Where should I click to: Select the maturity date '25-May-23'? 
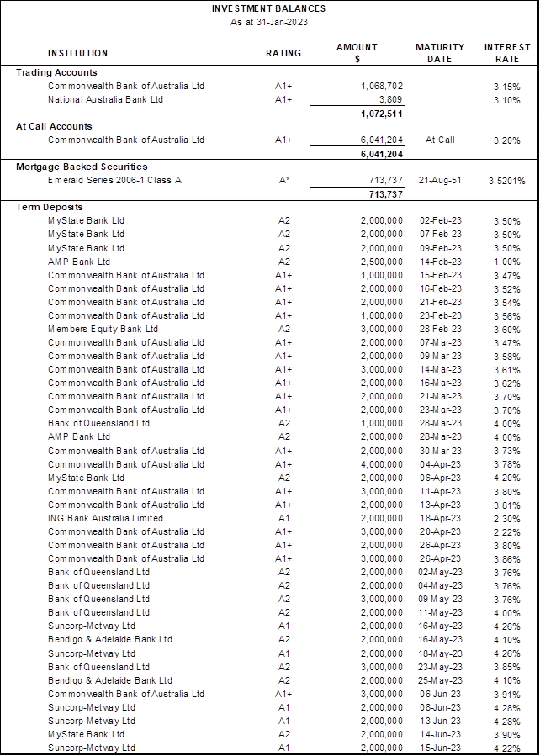click(x=440, y=680)
